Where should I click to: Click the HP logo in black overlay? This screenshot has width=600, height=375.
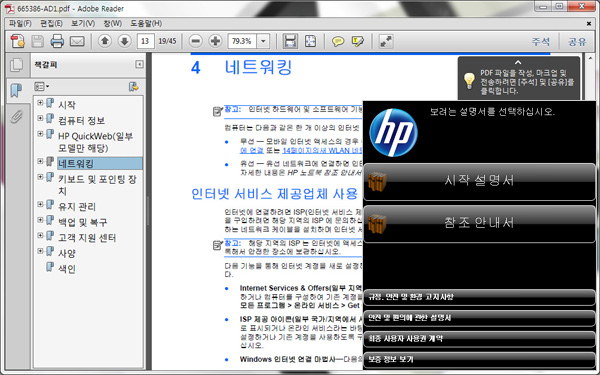pos(393,133)
